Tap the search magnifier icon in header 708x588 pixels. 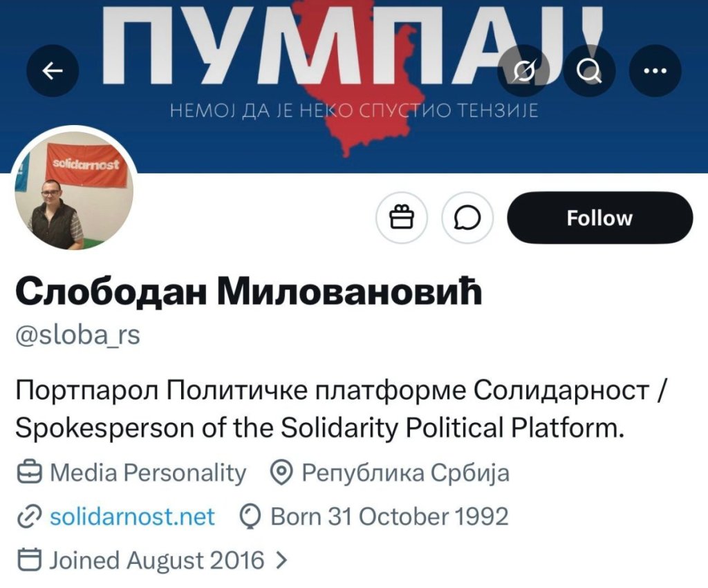589,70
